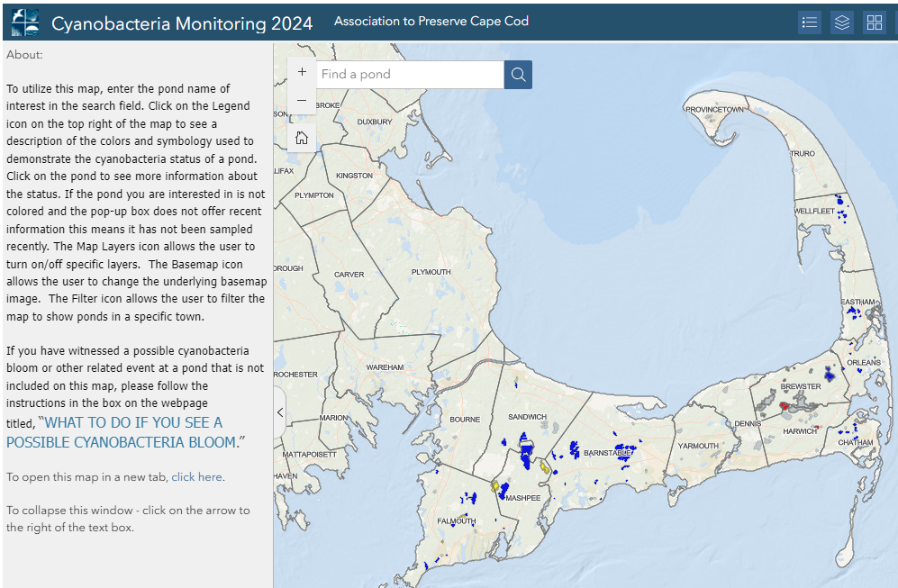Click the Plymouth town label on map
Image resolution: width=898 pixels, height=588 pixels.
(x=431, y=272)
